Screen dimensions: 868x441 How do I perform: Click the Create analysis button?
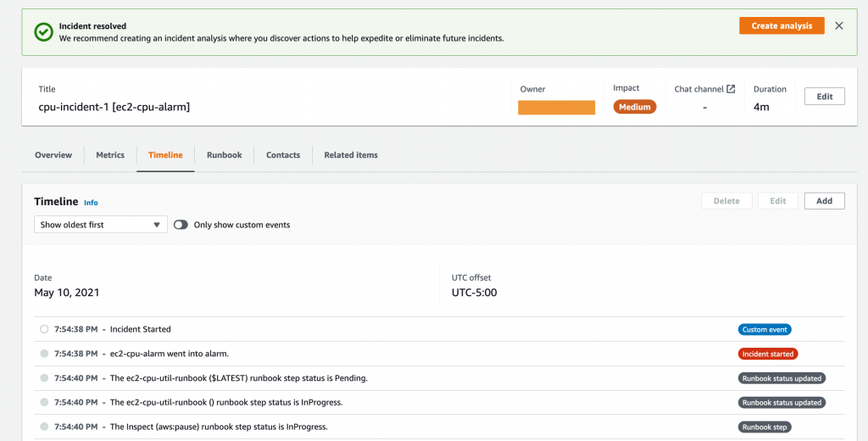(x=782, y=25)
